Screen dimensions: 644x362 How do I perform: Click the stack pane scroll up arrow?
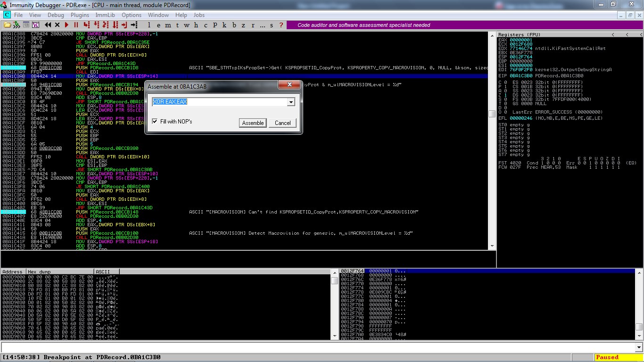638,272
